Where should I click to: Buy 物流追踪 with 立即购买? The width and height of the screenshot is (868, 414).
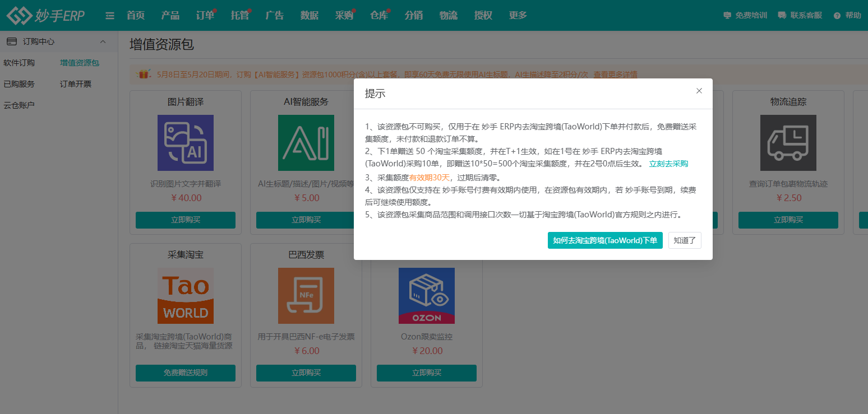pyautogui.click(x=788, y=220)
